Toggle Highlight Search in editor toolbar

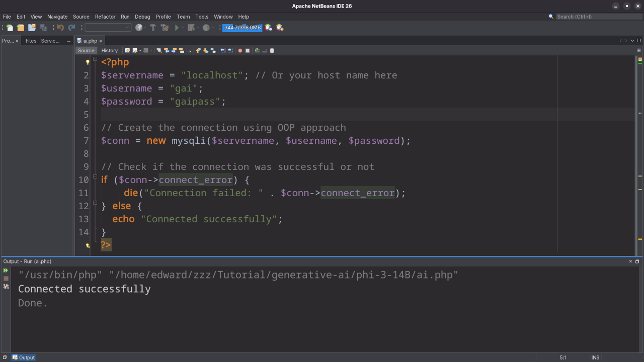tap(181, 50)
